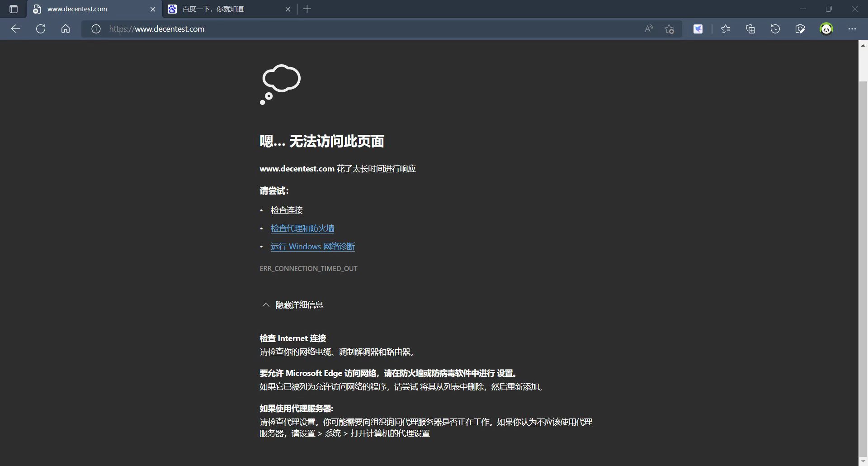Open the tab actions menu
868x466 pixels.
[13, 9]
